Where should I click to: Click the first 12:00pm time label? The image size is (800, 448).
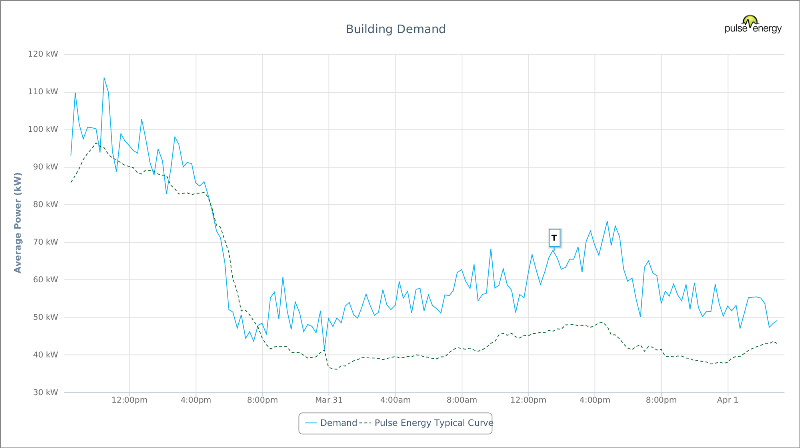(130, 400)
